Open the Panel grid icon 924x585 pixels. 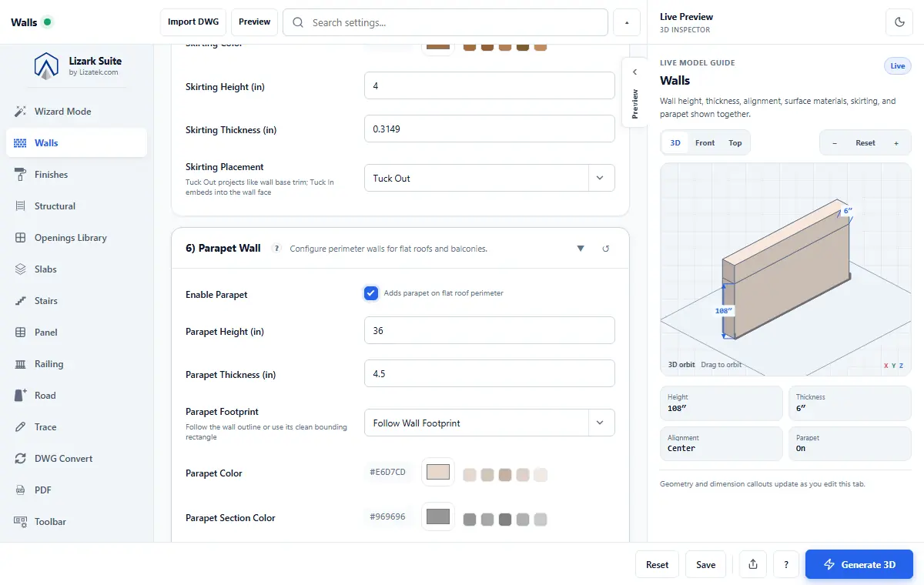[x=21, y=333]
